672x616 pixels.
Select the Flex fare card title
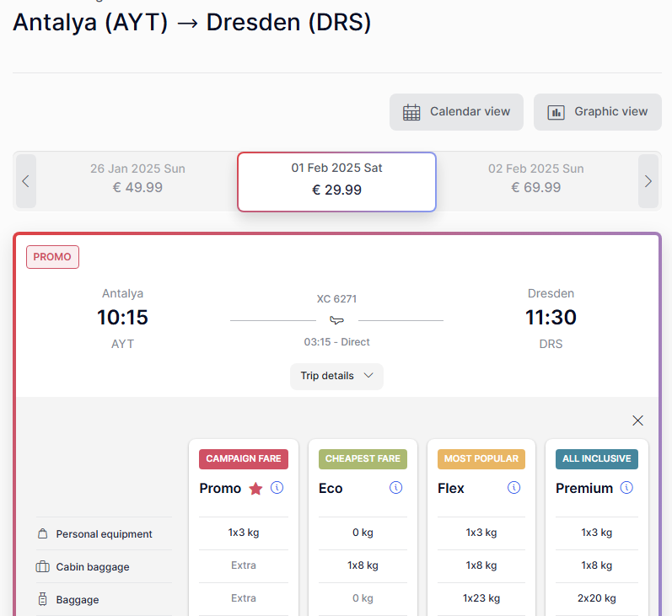(x=451, y=489)
